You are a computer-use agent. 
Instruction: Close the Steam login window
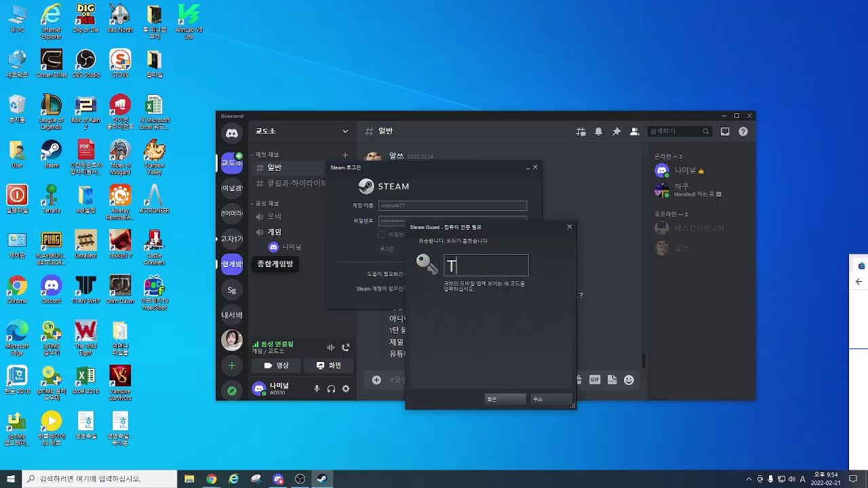(x=535, y=167)
